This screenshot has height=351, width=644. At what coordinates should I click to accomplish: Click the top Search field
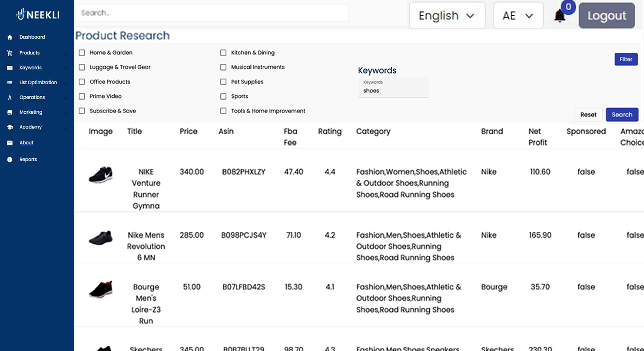(212, 13)
